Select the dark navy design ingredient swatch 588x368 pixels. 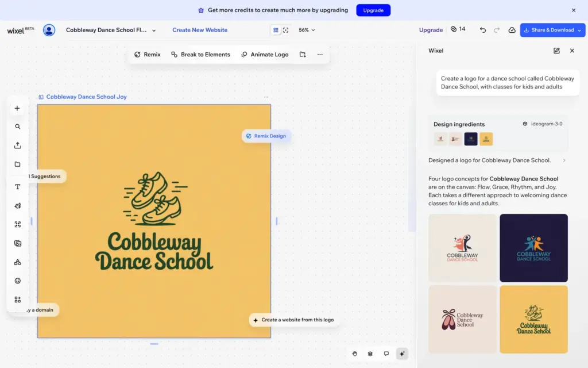tap(471, 139)
